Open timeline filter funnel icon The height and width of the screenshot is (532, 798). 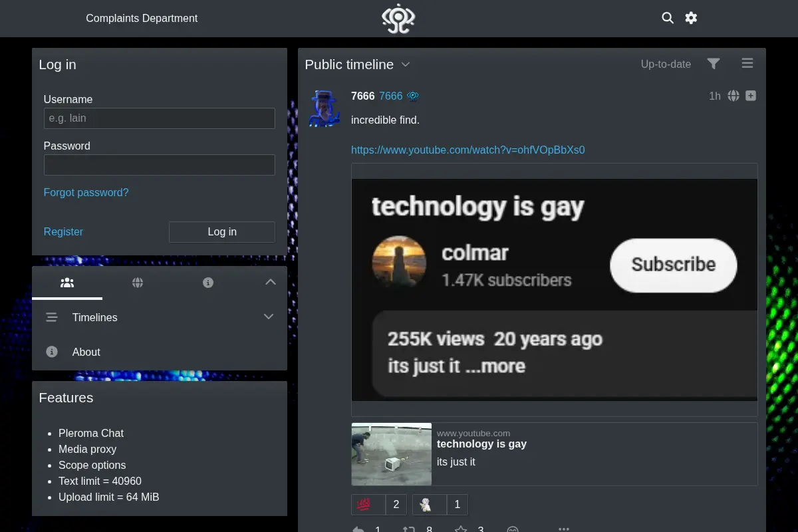click(714, 64)
